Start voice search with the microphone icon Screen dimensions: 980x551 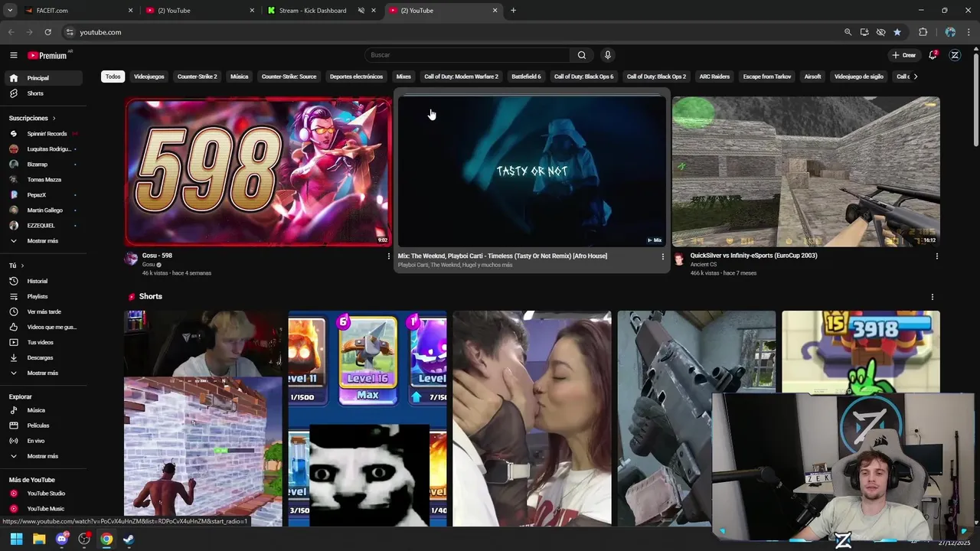click(607, 55)
